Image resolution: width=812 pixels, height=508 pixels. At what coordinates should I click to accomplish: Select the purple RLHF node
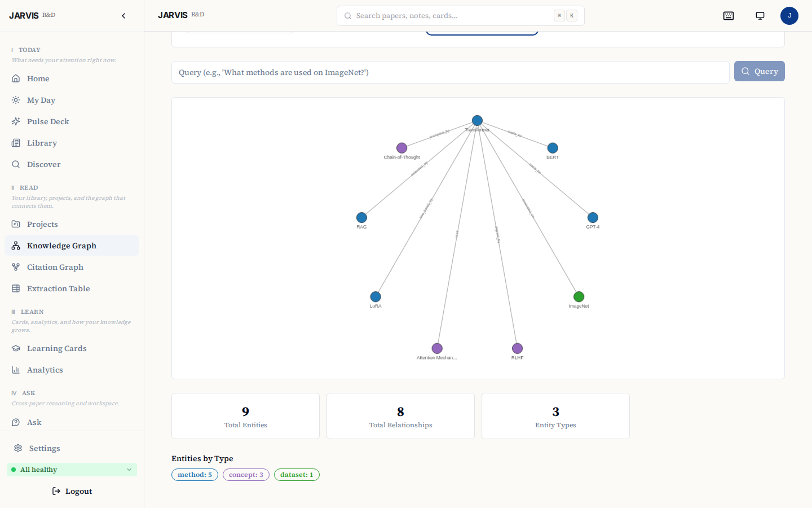point(517,348)
